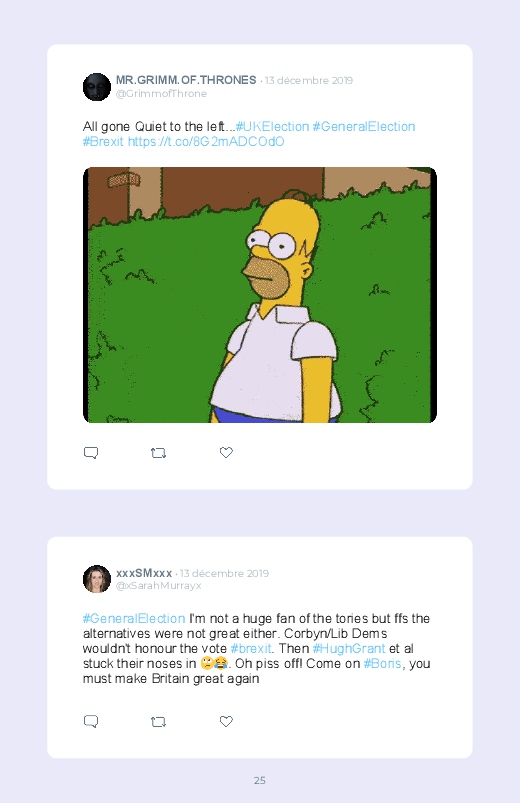Screen dimensions: 520x803
Task: Retweet the MR.GRIMM.OF.THRONES tweet
Action: 158,453
